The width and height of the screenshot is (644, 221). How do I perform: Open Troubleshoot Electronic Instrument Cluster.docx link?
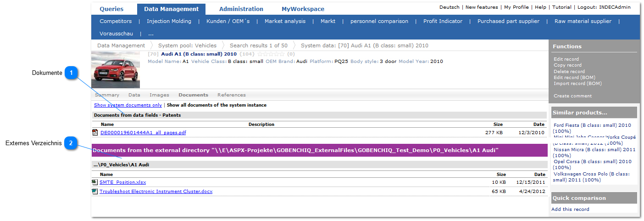156,192
